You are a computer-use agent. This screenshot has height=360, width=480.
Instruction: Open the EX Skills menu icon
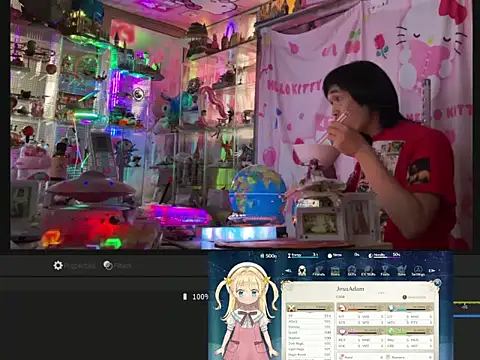click(x=368, y=270)
